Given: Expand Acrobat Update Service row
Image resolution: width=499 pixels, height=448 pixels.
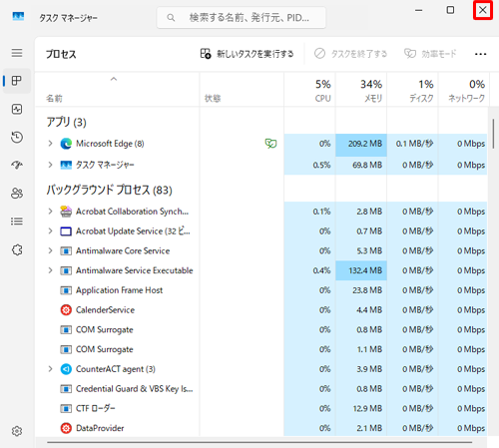Looking at the screenshot, I should point(50,230).
